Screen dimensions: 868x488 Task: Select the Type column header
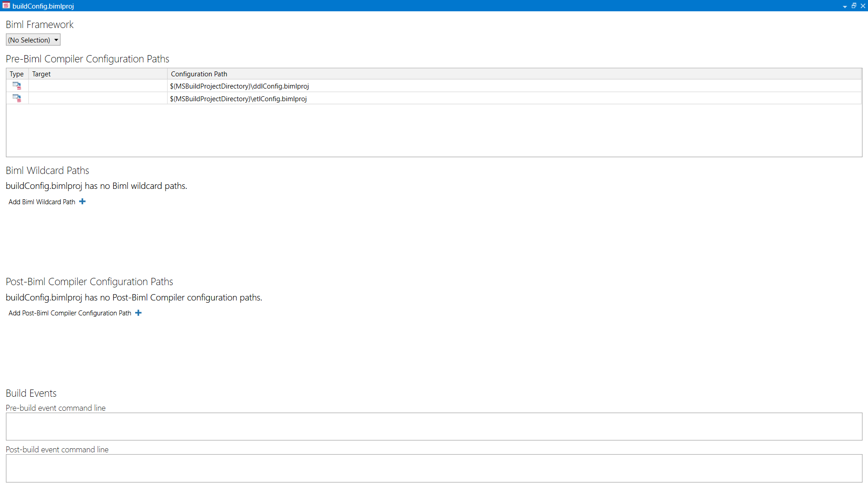pyautogui.click(x=17, y=74)
